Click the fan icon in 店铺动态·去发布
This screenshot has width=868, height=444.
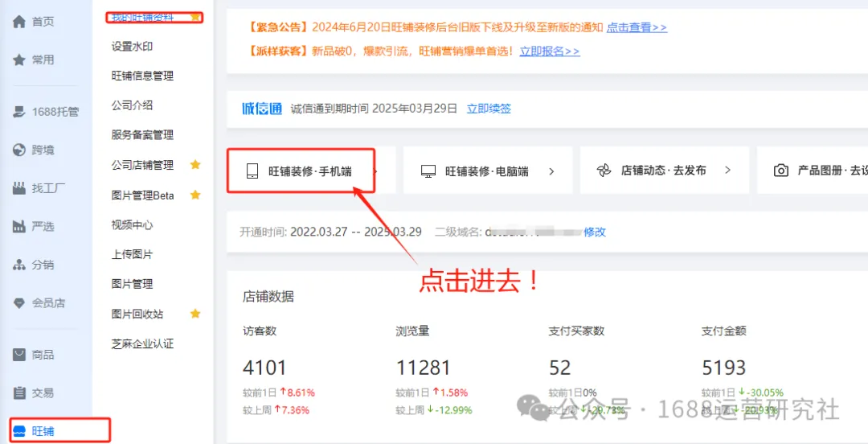604,171
